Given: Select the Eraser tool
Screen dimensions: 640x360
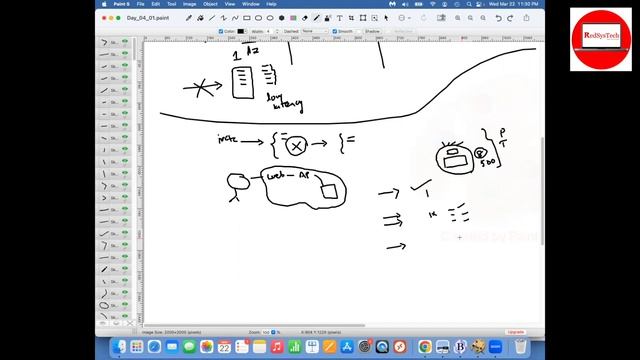Looking at the screenshot, I should (305, 18).
